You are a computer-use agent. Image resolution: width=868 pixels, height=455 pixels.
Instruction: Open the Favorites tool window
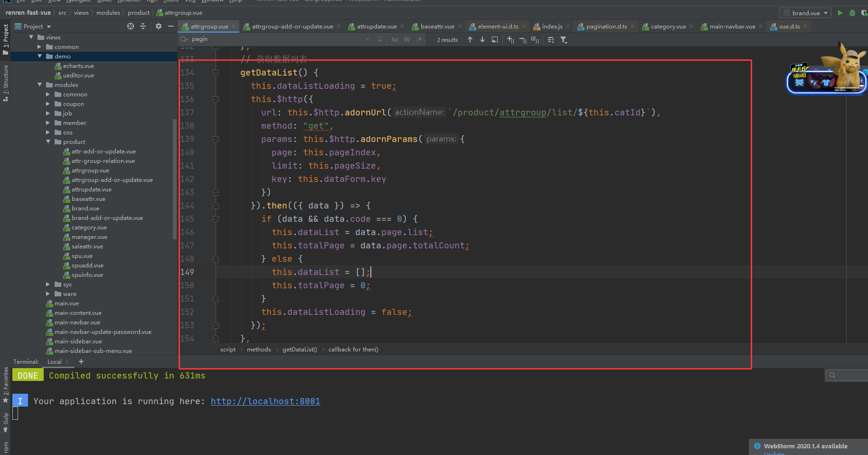pyautogui.click(x=5, y=385)
